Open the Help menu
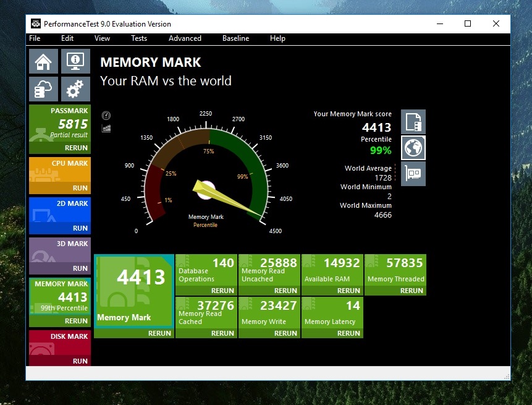 click(x=277, y=38)
